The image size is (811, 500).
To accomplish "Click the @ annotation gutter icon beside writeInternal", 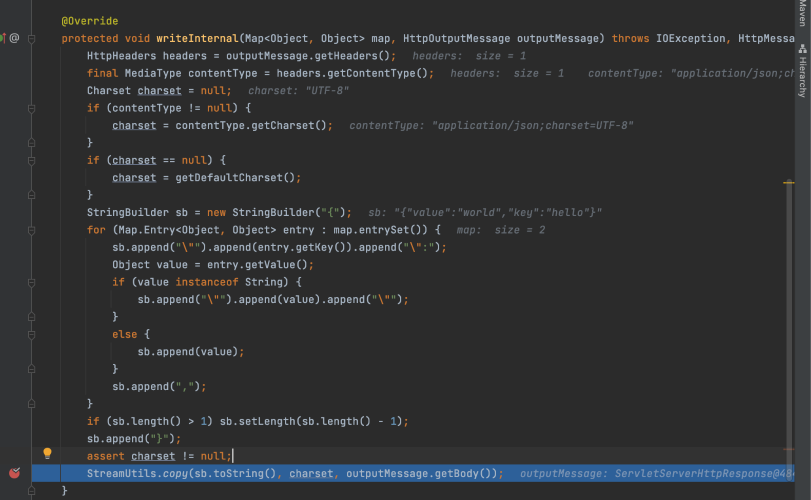I will 15,38.
